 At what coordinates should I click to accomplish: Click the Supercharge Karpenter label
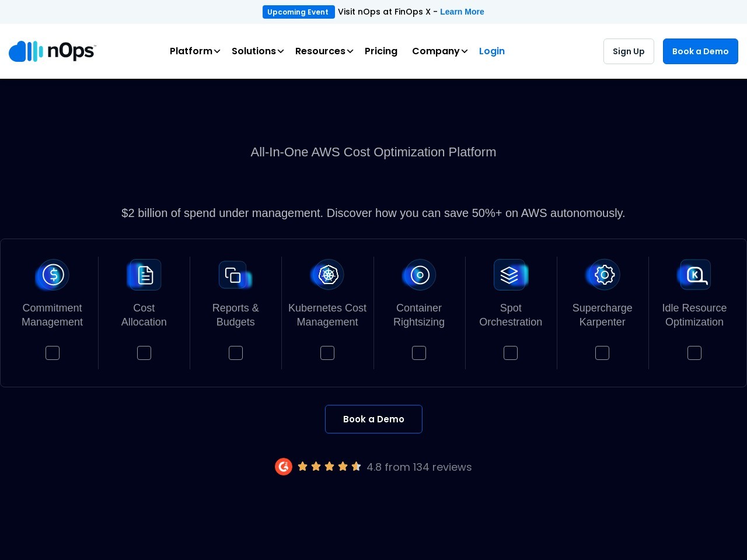click(602, 315)
